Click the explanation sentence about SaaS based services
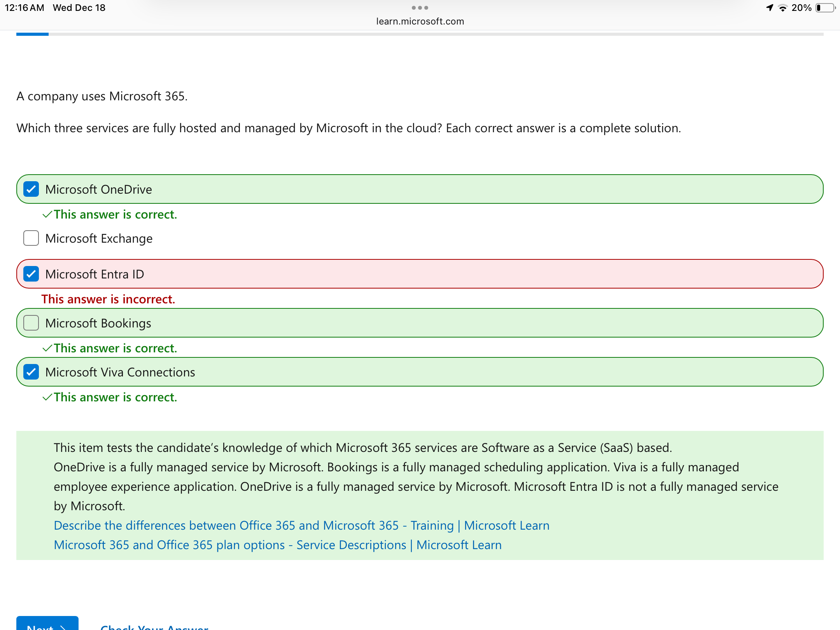840x630 pixels. 363,448
